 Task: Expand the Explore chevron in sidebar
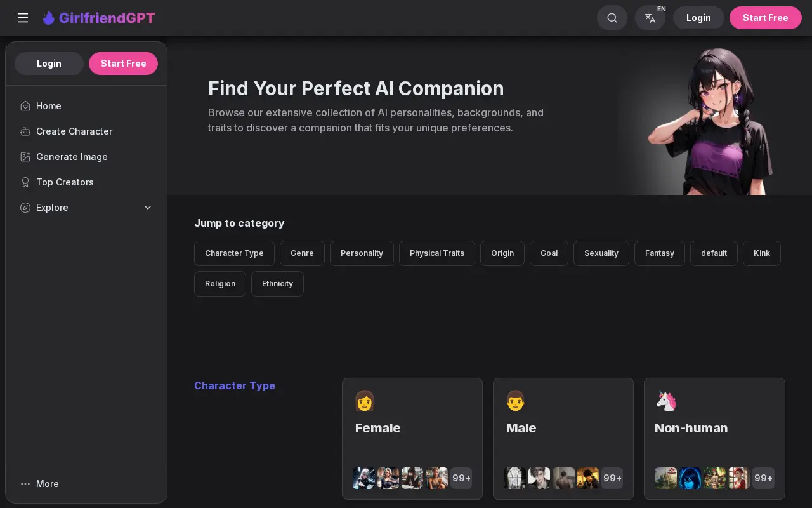(x=148, y=208)
